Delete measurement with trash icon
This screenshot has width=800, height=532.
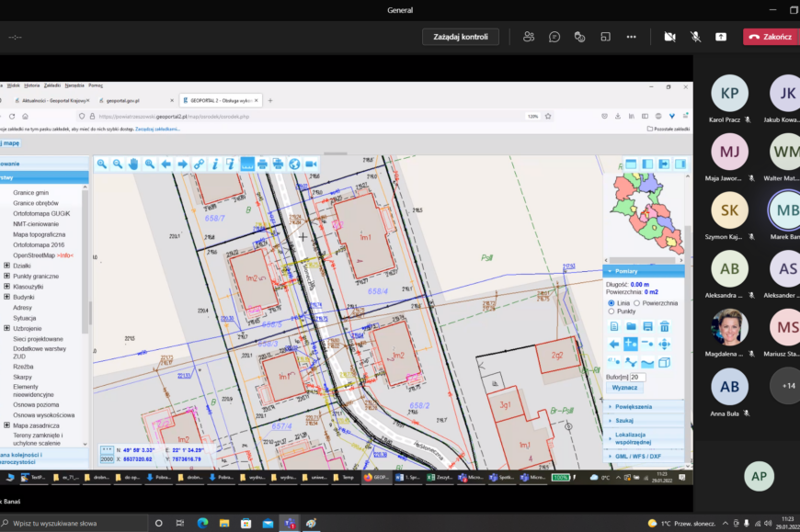click(x=664, y=326)
